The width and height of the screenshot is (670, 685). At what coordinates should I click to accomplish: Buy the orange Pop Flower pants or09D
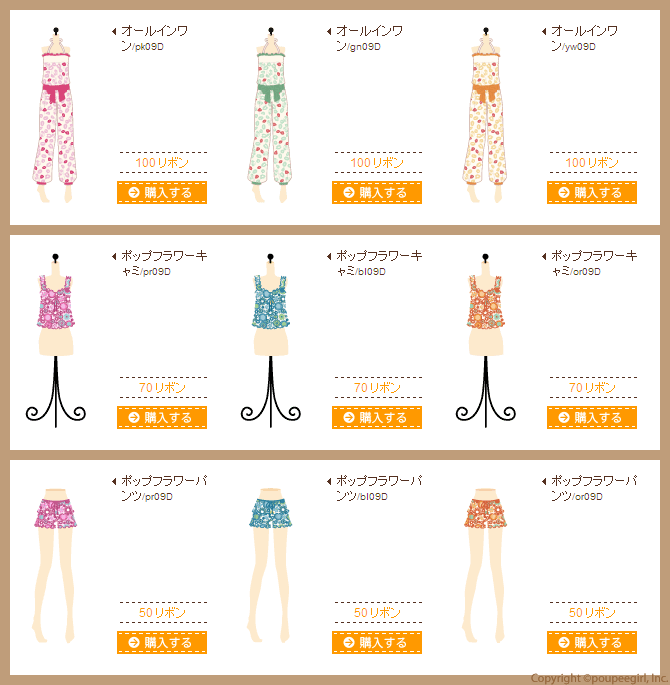592,642
